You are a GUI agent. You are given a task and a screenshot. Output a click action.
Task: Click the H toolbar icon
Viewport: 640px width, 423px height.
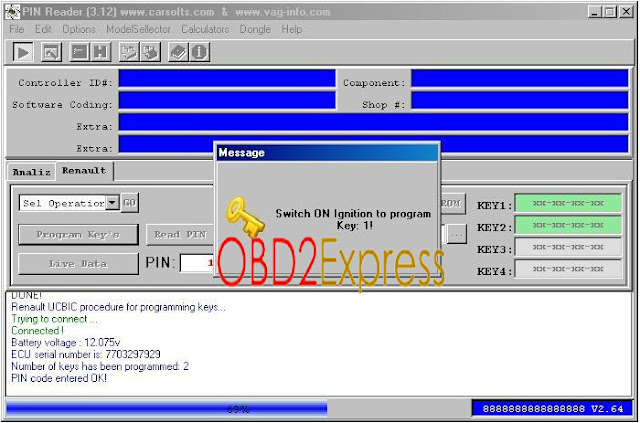click(100, 52)
